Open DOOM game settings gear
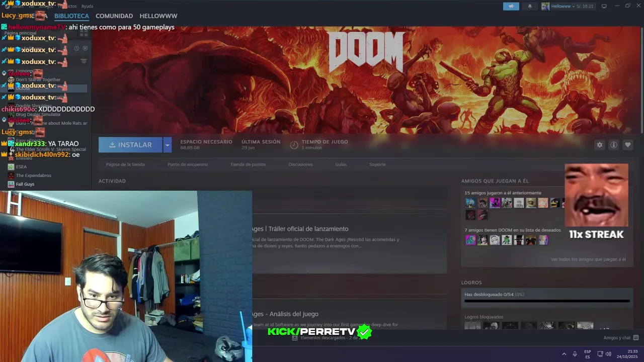This screenshot has height=362, width=644. [599, 145]
